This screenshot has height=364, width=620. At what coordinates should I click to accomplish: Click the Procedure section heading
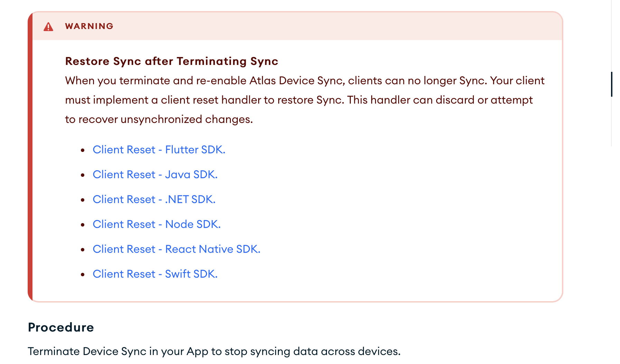tap(61, 327)
